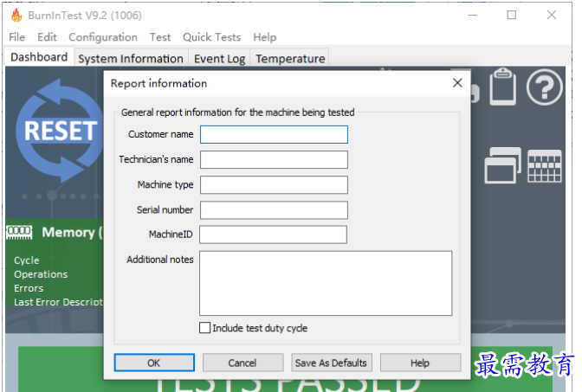Maximize the BurnInTest window
Viewport: 582px width, 392px height.
[512, 16]
